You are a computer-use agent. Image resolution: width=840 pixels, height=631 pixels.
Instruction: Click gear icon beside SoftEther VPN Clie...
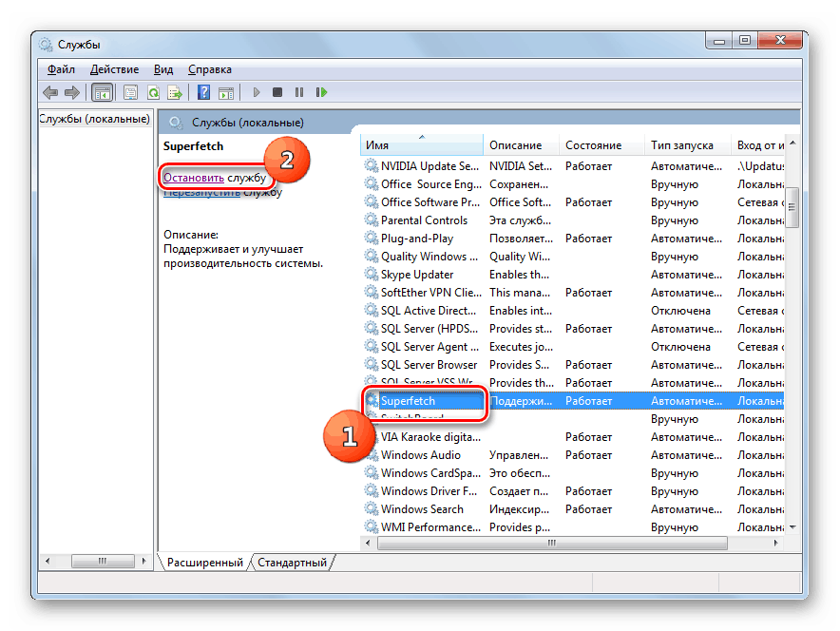pos(372,292)
